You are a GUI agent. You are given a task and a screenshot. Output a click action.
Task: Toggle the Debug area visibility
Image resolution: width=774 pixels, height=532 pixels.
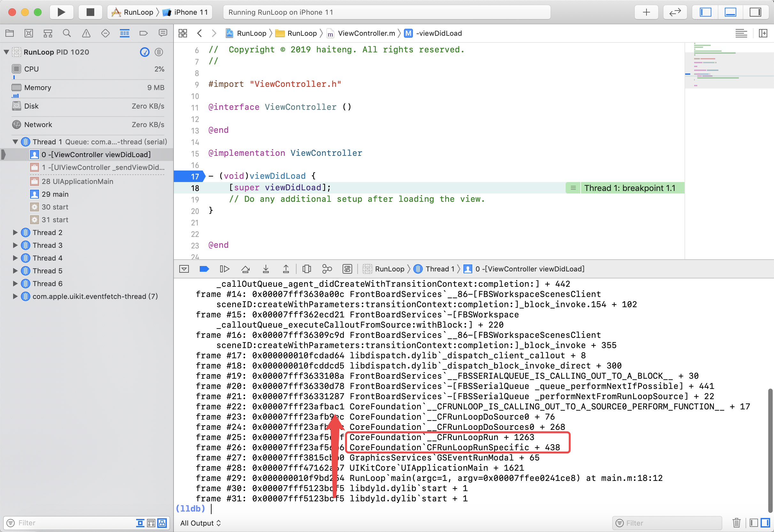point(730,12)
